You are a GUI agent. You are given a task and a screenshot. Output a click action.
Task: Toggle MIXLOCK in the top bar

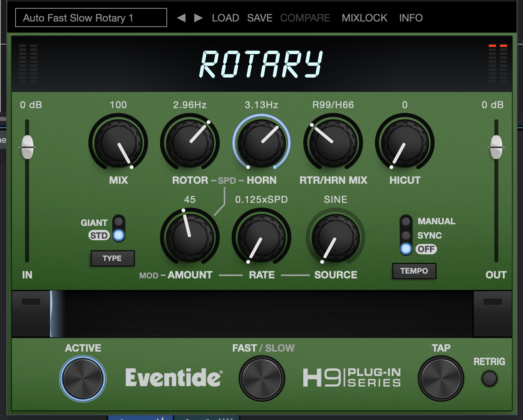[364, 18]
